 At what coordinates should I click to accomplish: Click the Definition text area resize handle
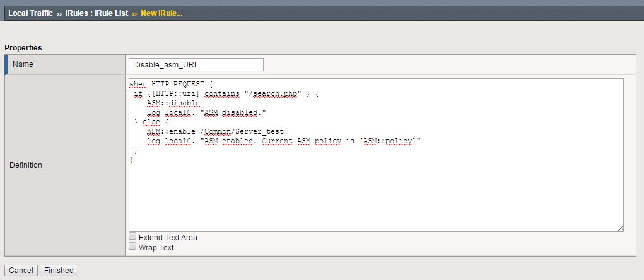tap(620, 228)
